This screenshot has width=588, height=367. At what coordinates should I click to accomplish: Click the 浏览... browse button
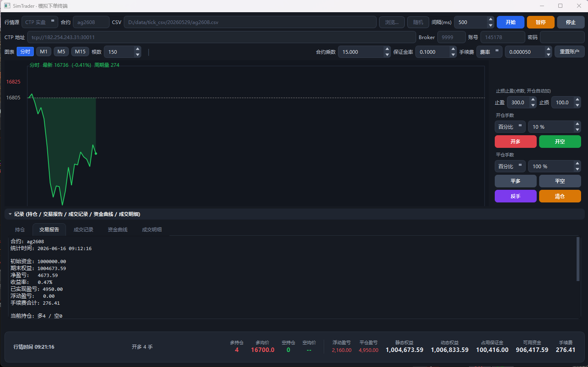click(x=392, y=22)
